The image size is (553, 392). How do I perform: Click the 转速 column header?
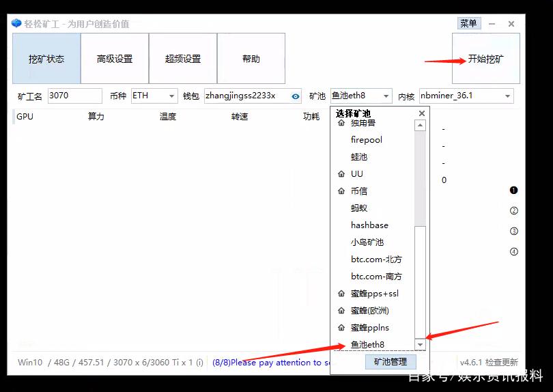[240, 116]
